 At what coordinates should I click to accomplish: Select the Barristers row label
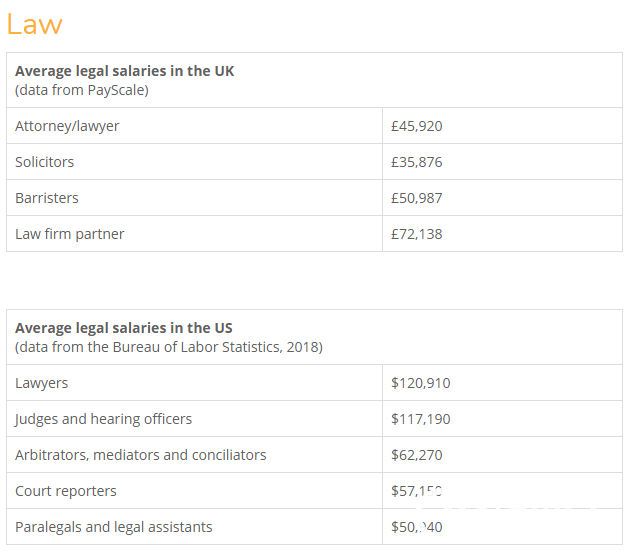[x=47, y=198]
